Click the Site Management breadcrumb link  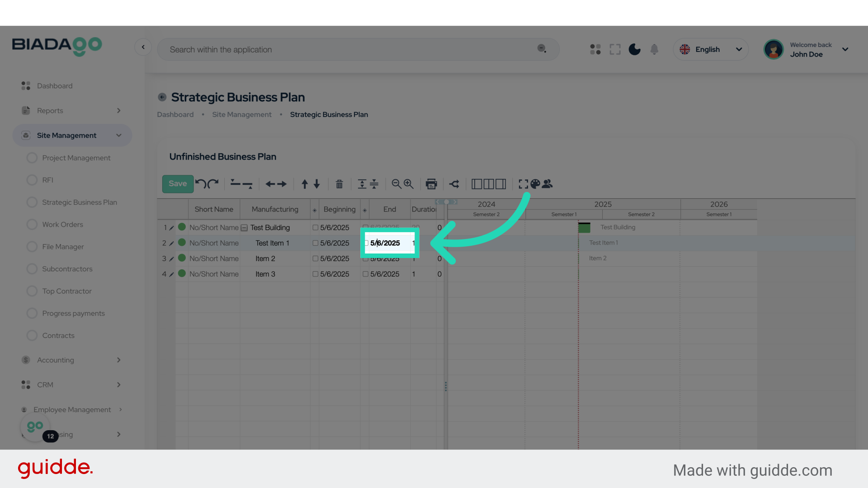click(241, 115)
